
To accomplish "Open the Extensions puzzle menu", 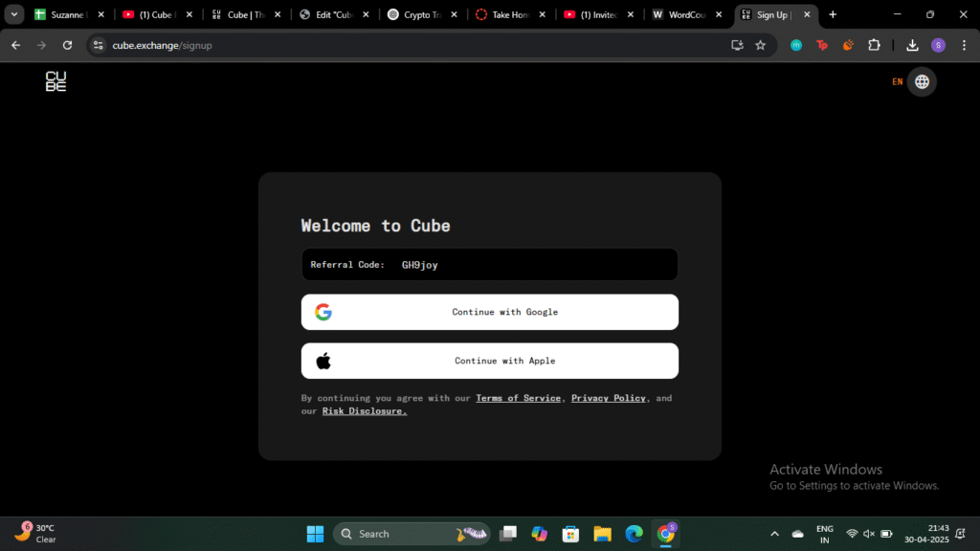I will [x=874, y=45].
